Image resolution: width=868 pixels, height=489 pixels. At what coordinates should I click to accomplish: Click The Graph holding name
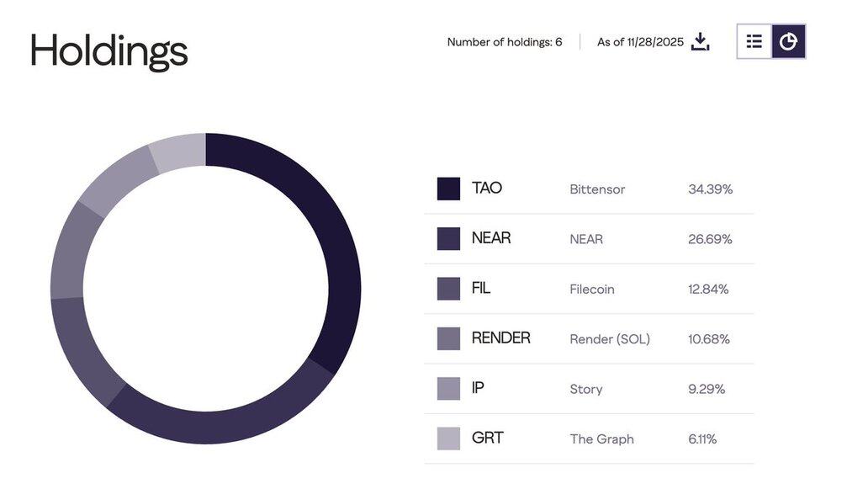[x=601, y=439]
